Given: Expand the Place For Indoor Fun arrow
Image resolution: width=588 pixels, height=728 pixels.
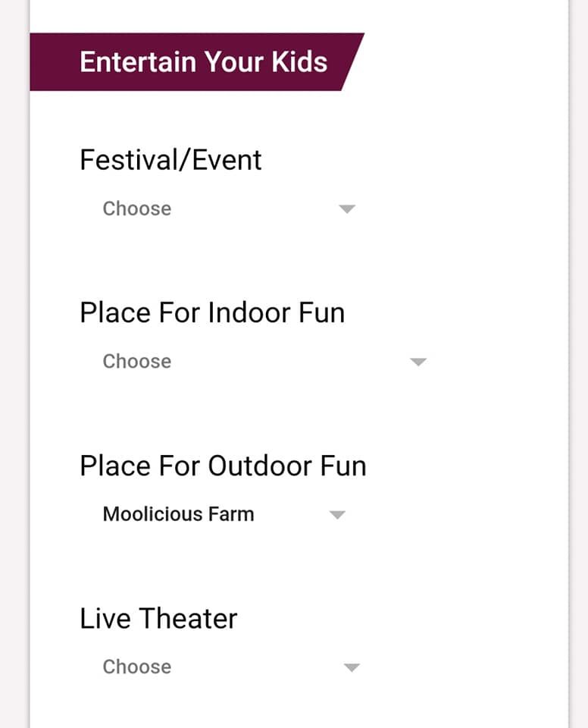Looking at the screenshot, I should tap(418, 362).
